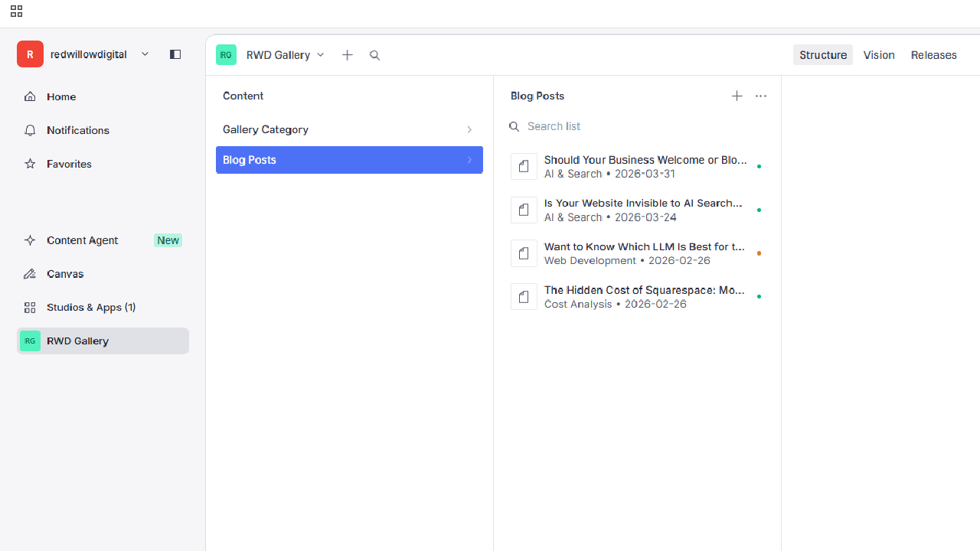Click document icon of 'Hidden Cost of Squarespace' post
This screenshot has height=551, width=980.
point(524,297)
